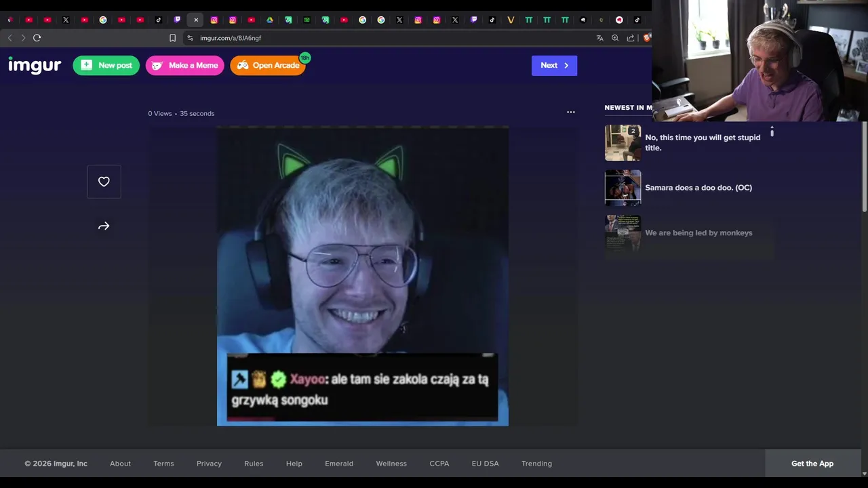The image size is (868, 488).
Task: Open the EU DSA footer link
Action: tap(486, 464)
